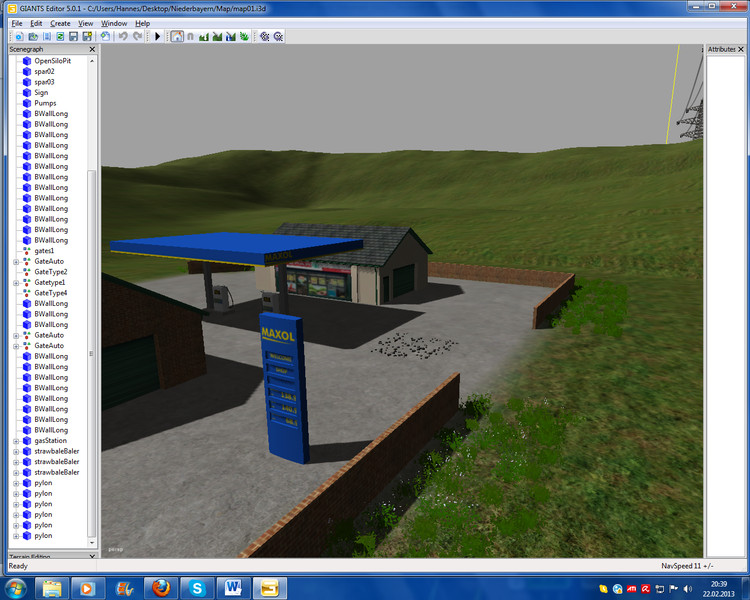Select the gates1 transform group
This screenshot has height=600, width=750.
coord(44,251)
